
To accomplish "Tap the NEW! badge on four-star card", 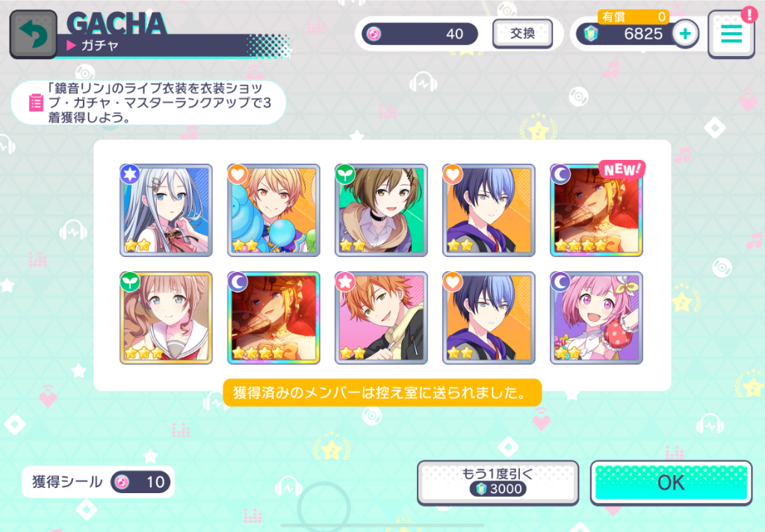I will [x=622, y=170].
